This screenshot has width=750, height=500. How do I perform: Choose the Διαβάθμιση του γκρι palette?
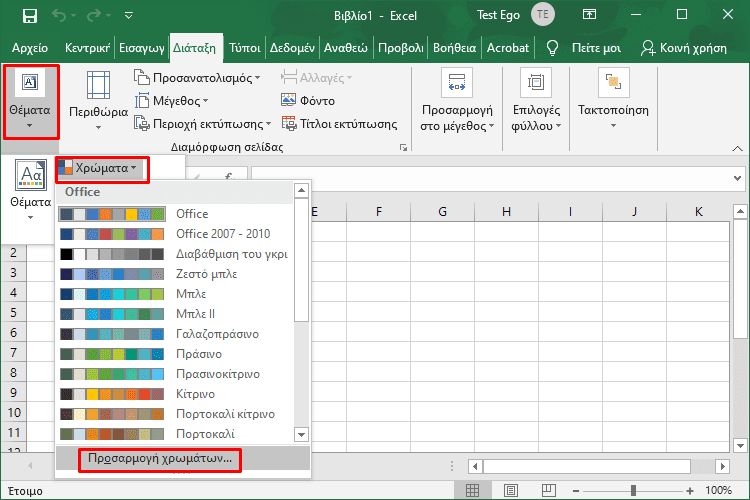[177, 254]
